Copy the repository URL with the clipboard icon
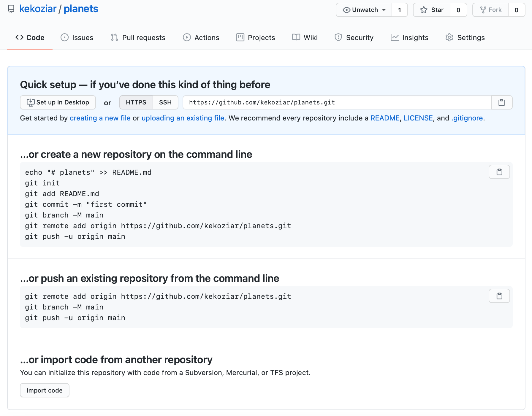The height and width of the screenshot is (416, 532). [502, 102]
